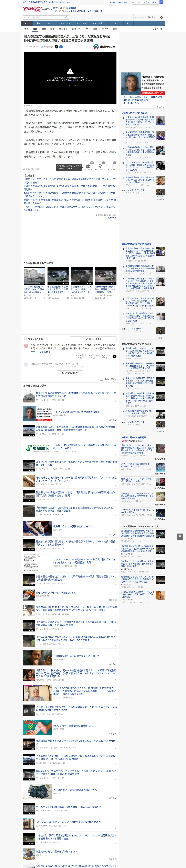The height and width of the screenshot is (868, 186).
Task: Click the 73歳 toilet ad image
Action: [131, 84]
